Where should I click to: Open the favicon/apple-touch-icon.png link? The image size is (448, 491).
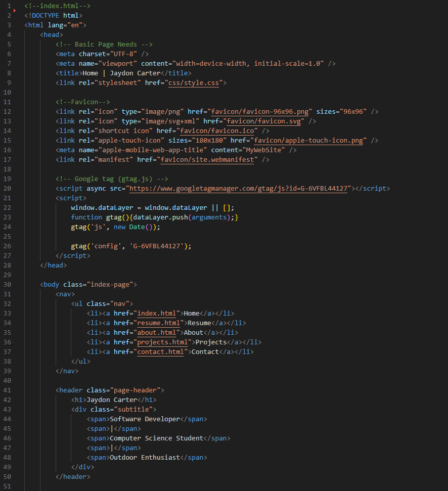[x=308, y=140]
